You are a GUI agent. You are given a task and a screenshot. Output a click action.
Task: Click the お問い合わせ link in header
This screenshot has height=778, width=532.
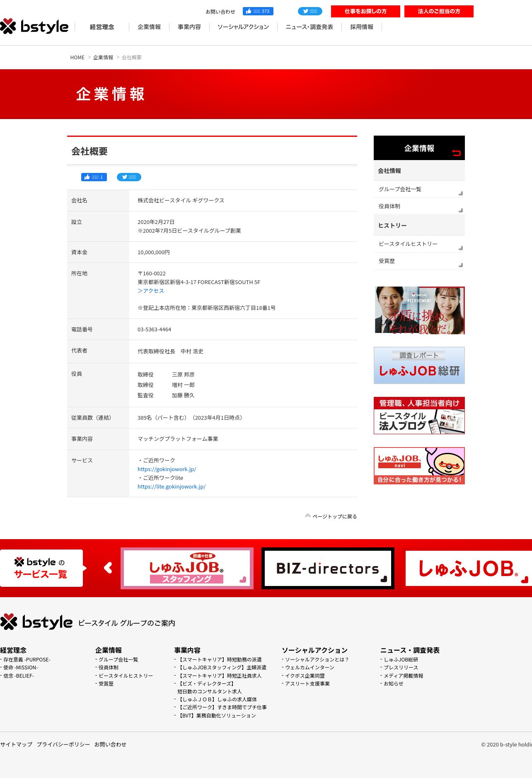tap(220, 12)
